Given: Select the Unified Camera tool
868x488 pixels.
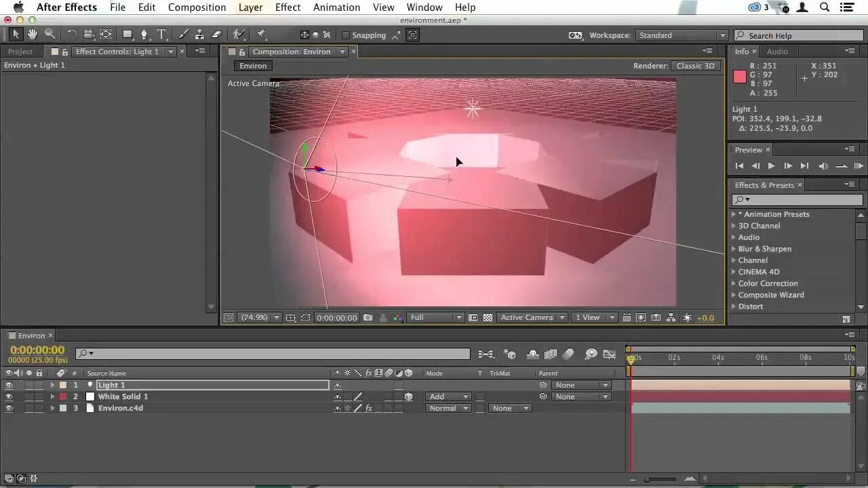Looking at the screenshot, I should 89,35.
